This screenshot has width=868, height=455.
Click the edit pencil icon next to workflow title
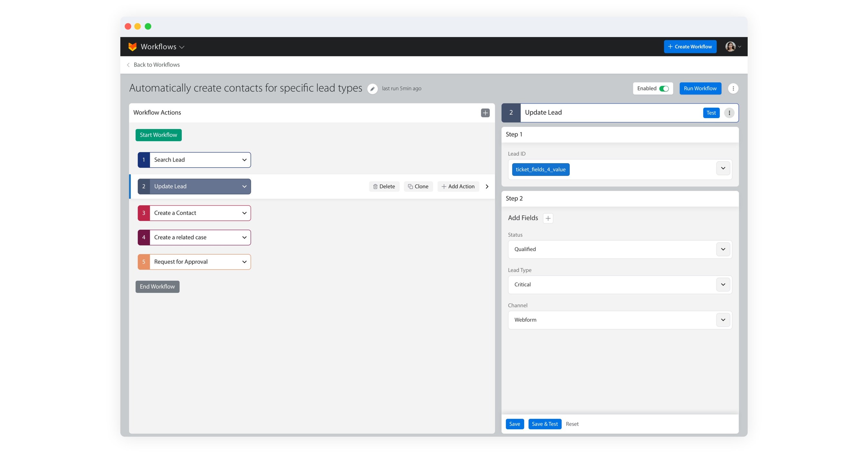click(x=373, y=88)
